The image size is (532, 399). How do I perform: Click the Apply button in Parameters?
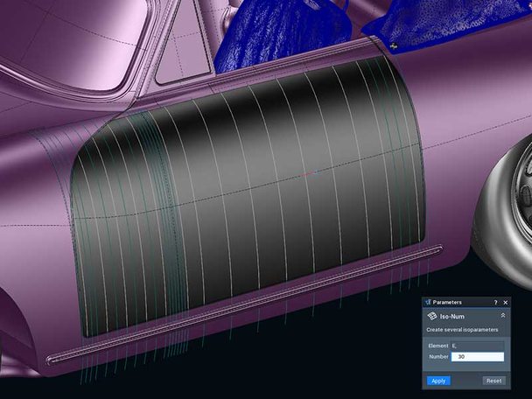pos(438,381)
